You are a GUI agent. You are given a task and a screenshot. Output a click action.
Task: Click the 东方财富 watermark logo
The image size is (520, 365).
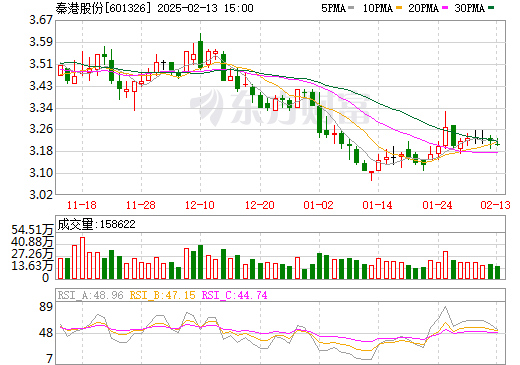pos(280,107)
